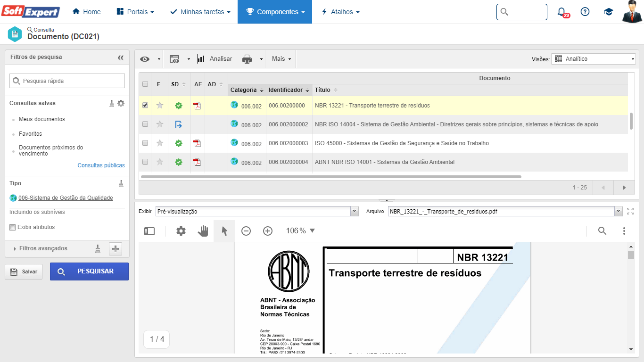Open the Minhas tarefas menu
This screenshot has width=644, height=362.
tap(200, 12)
